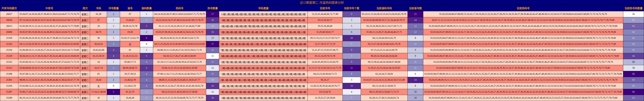The image size is (644, 101).
Task: Click cold code 66,79 in row 26006
Action: 98,32
